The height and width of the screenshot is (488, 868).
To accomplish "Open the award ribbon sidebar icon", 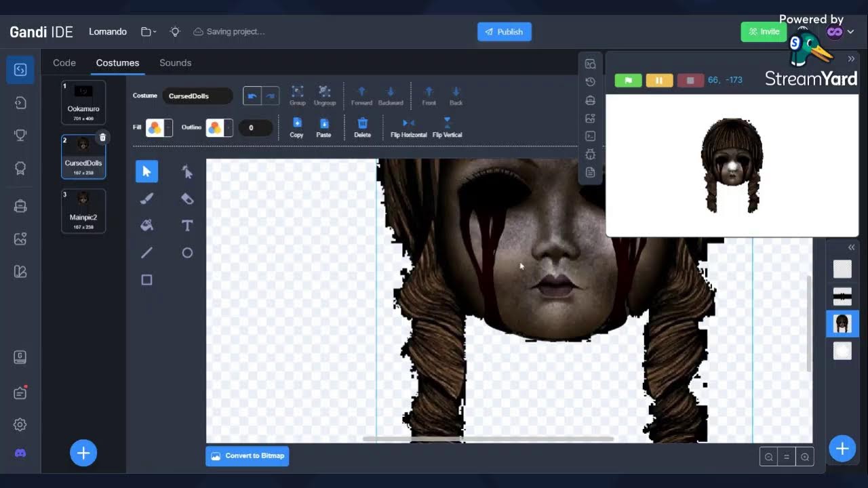I will click(x=20, y=169).
